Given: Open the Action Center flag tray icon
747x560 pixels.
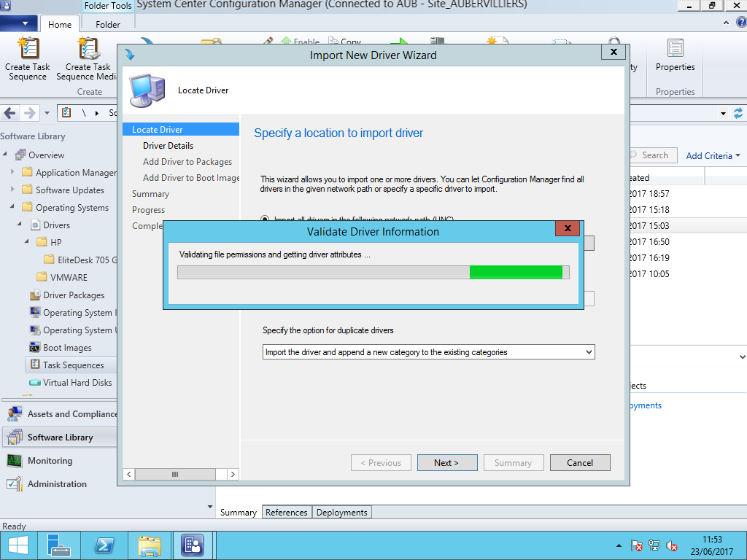Looking at the screenshot, I should (636, 545).
